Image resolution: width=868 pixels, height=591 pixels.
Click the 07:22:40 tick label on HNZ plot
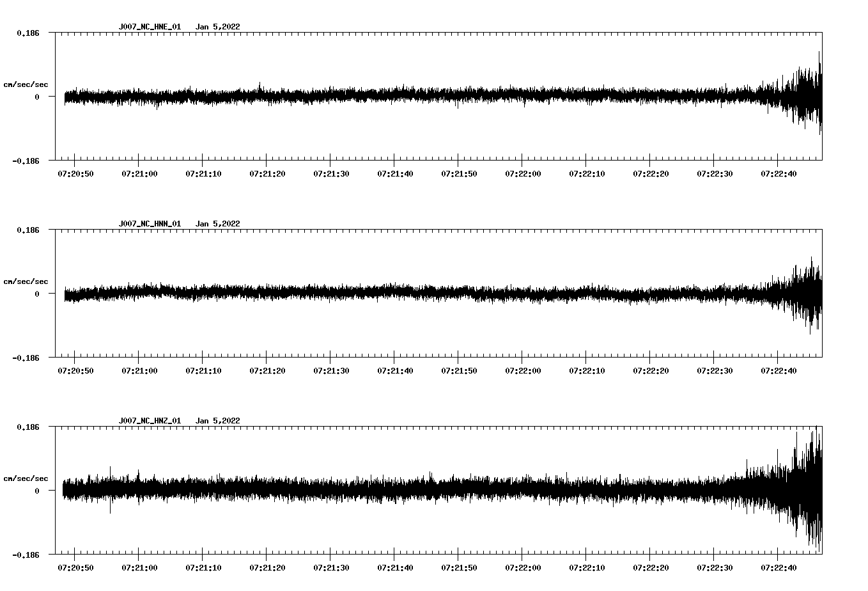tap(779, 567)
